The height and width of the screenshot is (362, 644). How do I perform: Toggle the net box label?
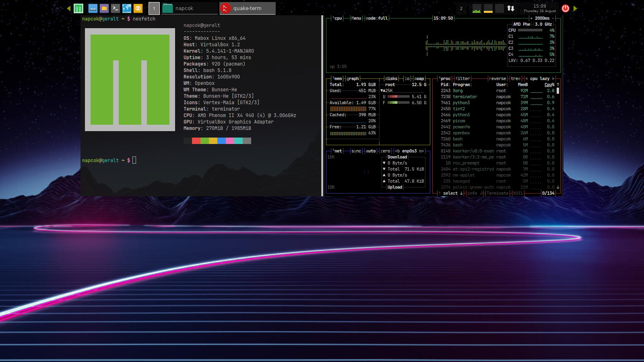[337, 151]
